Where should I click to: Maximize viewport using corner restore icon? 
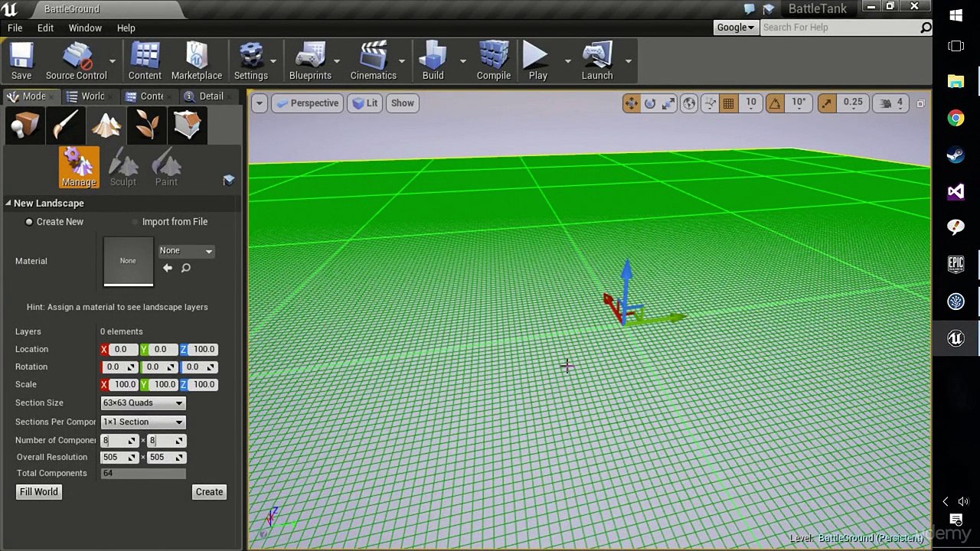920,103
